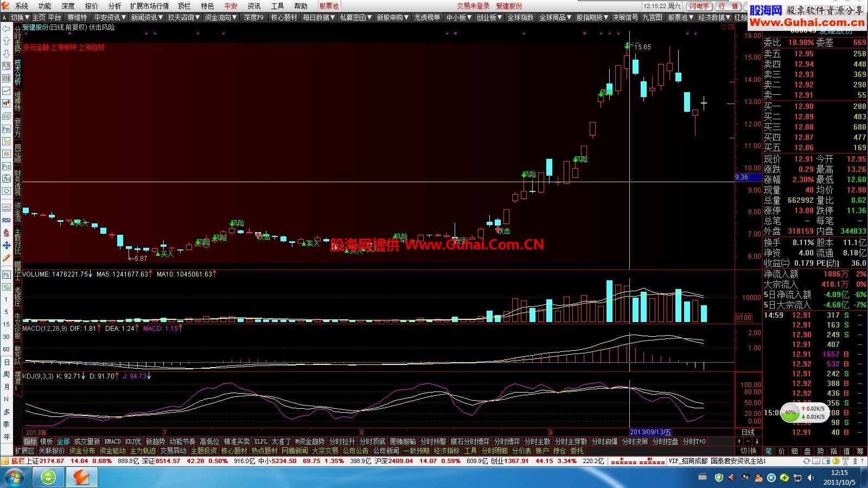868x488 pixels.
Task: Select the 周 weekly period in sidebar
Action: point(7,375)
